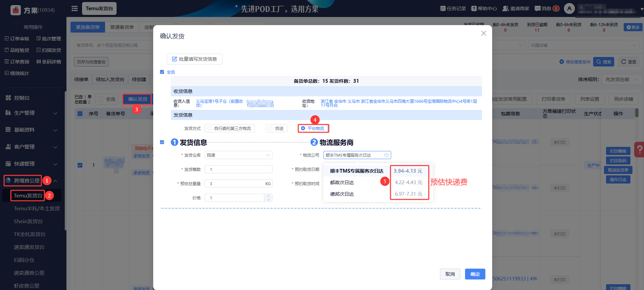The height and width of the screenshot is (290, 644).
Task: Click the 重置 reset button
Action: tap(629, 62)
